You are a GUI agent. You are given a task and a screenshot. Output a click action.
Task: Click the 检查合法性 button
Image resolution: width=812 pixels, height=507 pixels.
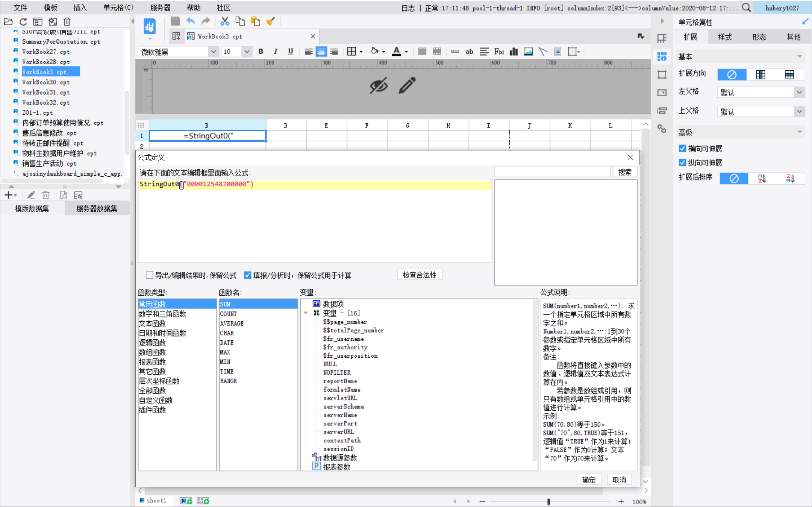tap(419, 275)
